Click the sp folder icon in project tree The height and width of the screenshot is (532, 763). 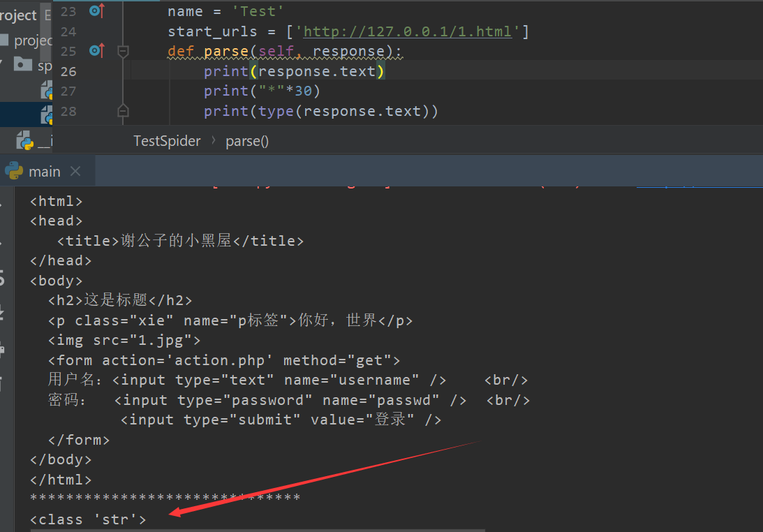(x=23, y=64)
